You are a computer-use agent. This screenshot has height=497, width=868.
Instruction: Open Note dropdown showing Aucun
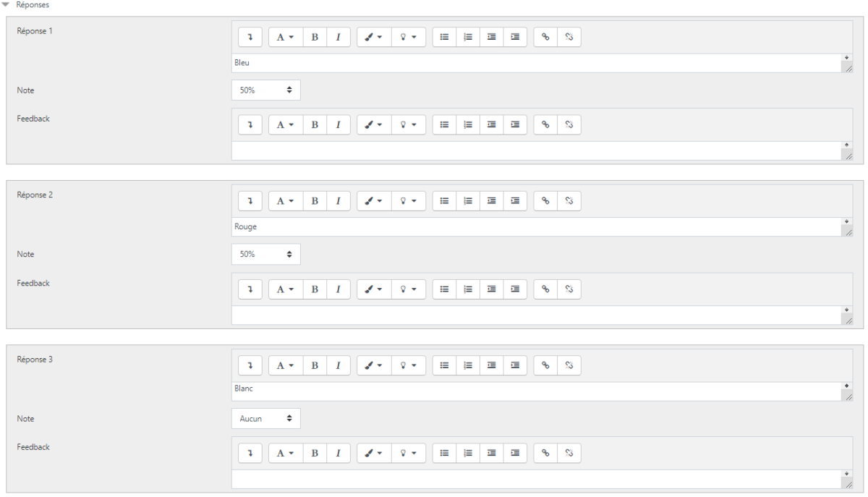point(265,418)
